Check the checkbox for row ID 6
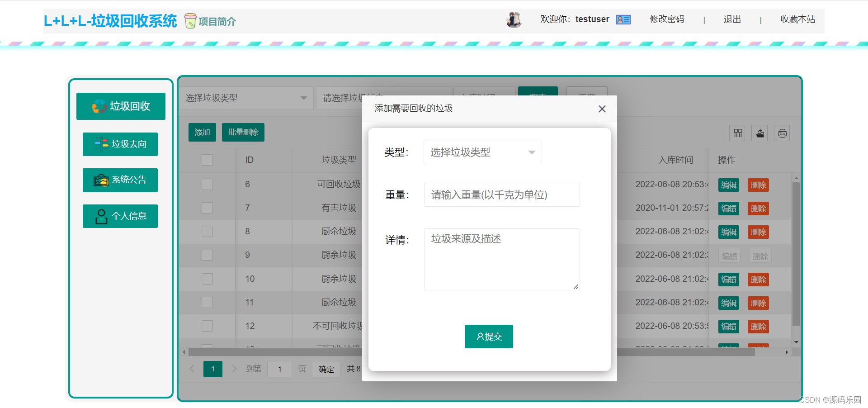868x408 pixels. click(x=207, y=184)
